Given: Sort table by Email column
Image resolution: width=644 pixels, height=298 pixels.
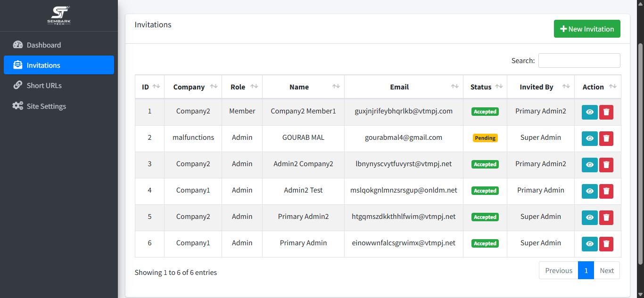Looking at the screenshot, I should point(404,87).
